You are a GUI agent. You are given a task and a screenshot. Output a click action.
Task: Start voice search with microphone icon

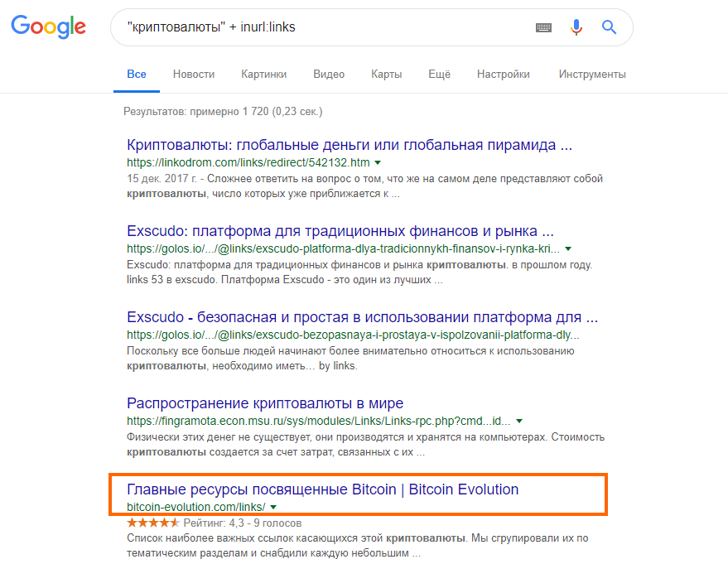576,27
